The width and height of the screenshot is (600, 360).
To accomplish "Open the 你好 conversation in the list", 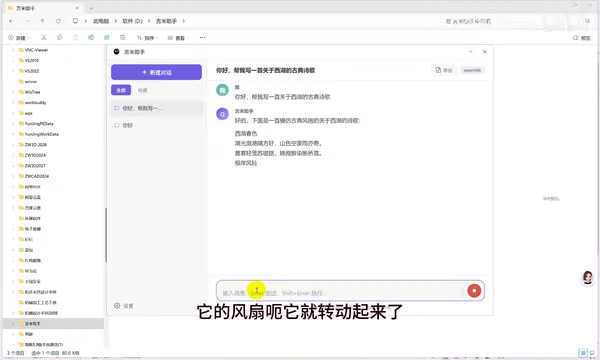I will [x=157, y=125].
